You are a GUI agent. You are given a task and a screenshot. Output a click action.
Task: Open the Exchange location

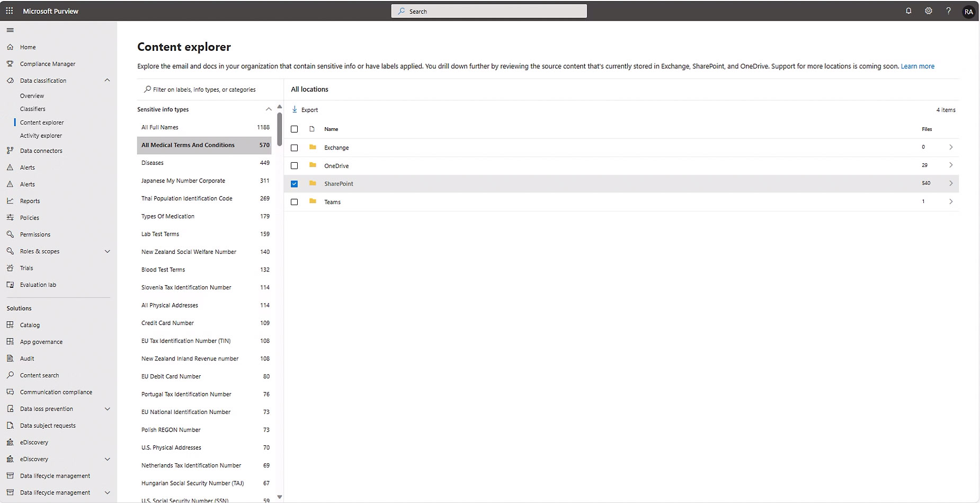pos(336,148)
